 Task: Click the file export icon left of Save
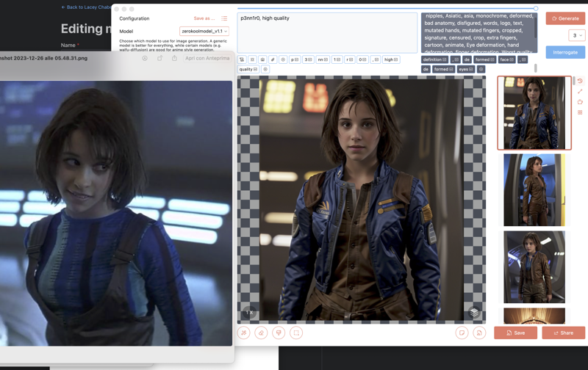tap(479, 333)
